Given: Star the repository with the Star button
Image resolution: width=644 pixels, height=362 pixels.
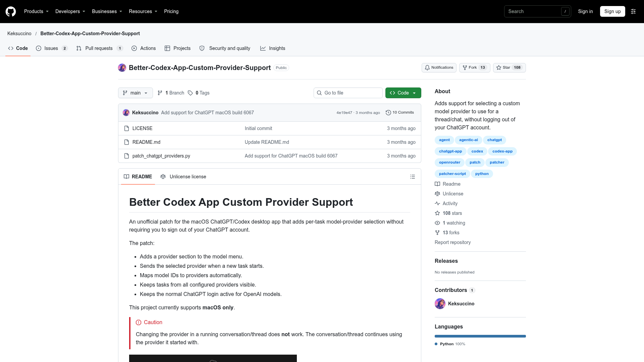Looking at the screenshot, I should point(509,68).
